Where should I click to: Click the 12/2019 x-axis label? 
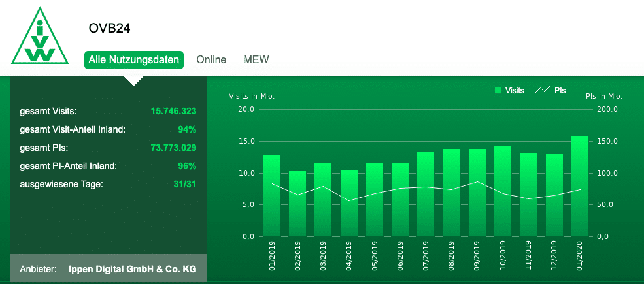(554, 256)
